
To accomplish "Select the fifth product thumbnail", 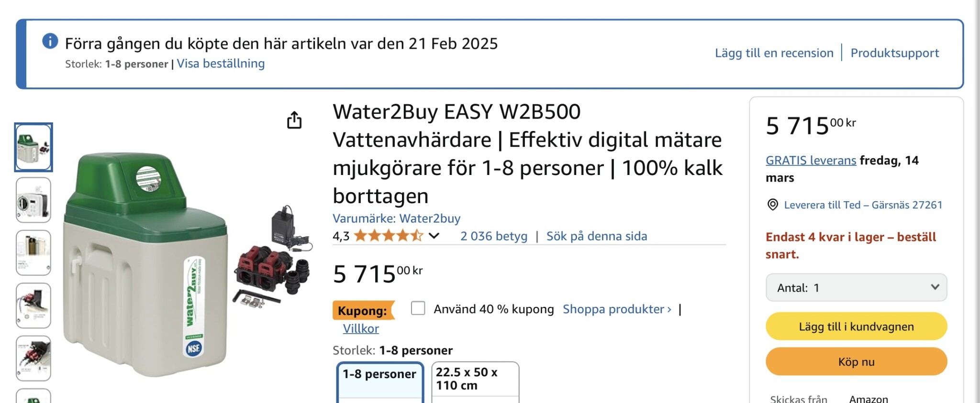I will pyautogui.click(x=33, y=358).
